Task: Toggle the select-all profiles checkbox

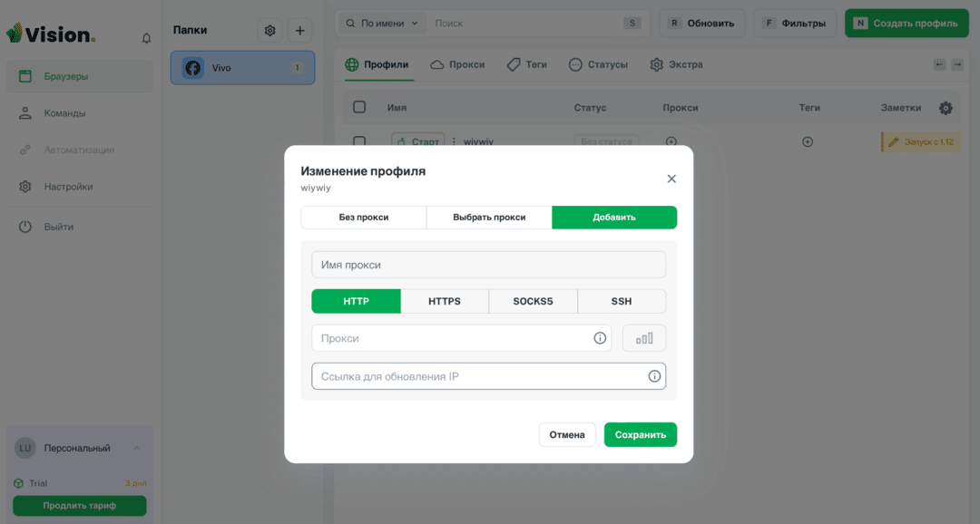Action: point(359,107)
